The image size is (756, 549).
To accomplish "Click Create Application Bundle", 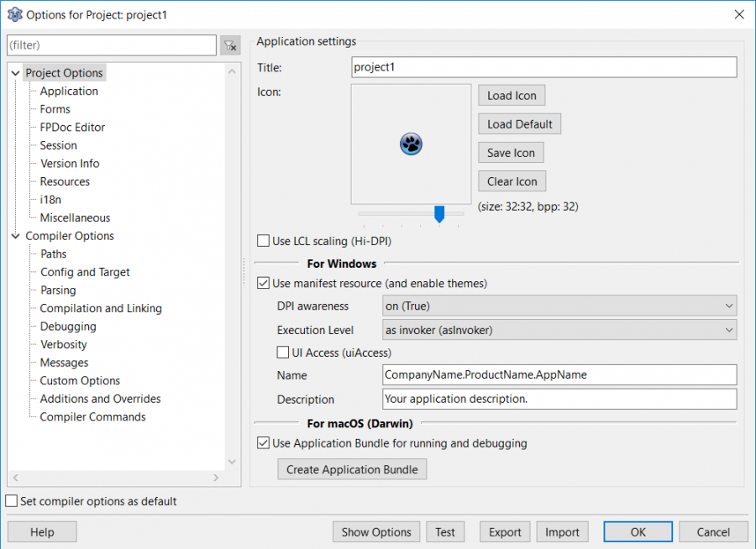I will (x=351, y=469).
